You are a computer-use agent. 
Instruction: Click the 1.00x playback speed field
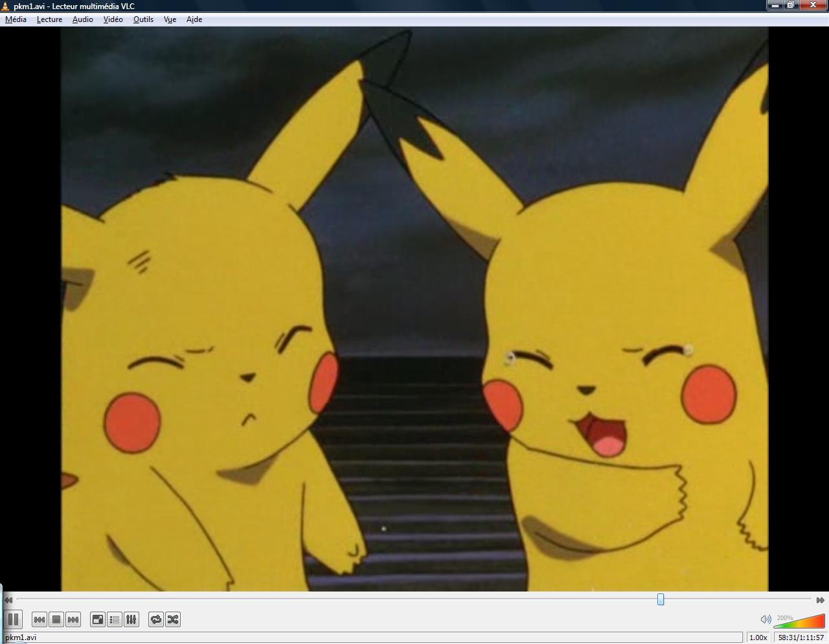(758, 638)
